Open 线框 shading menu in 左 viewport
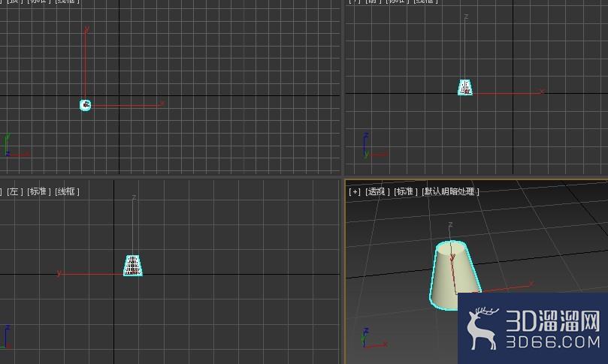This screenshot has height=364, width=608. (x=67, y=191)
